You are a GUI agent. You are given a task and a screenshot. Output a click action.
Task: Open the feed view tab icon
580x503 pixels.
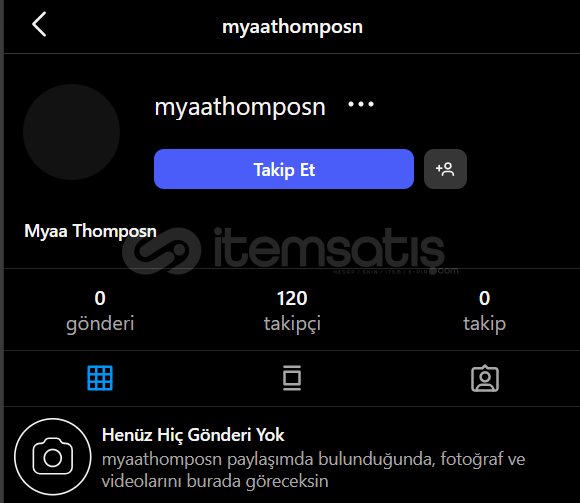tap(292, 378)
